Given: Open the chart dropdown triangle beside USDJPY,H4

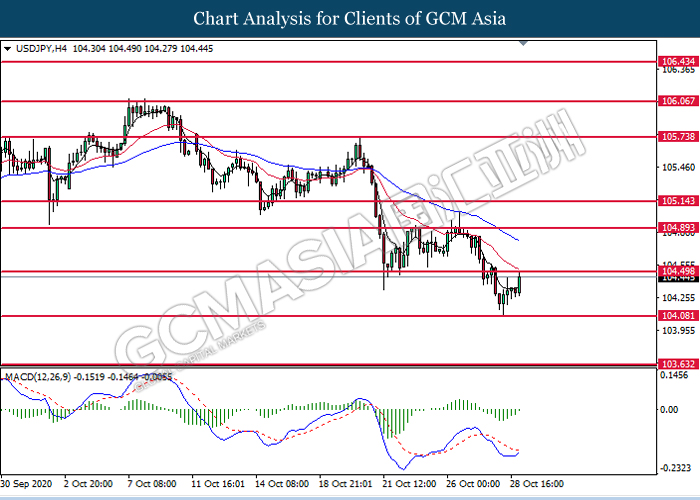Looking at the screenshot, I should coord(7,49).
